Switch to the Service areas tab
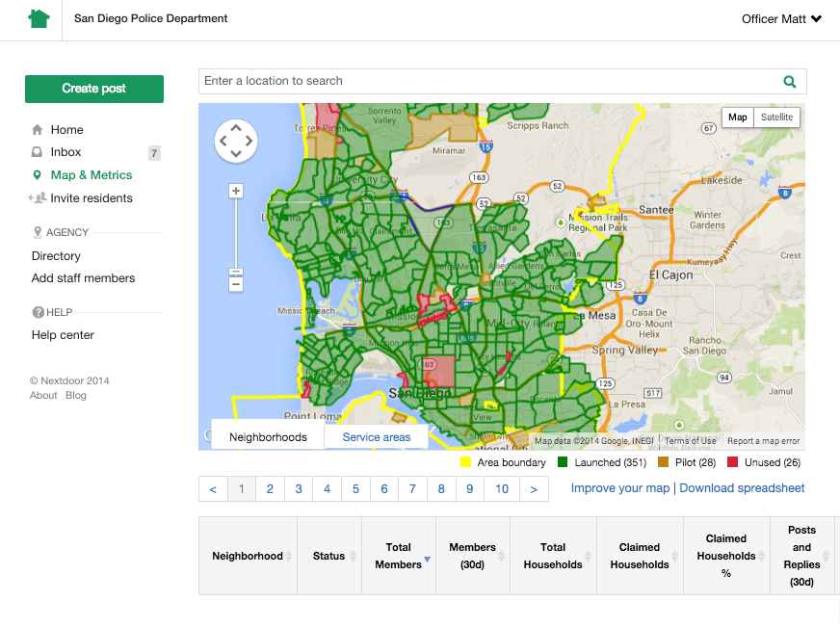 pos(376,437)
